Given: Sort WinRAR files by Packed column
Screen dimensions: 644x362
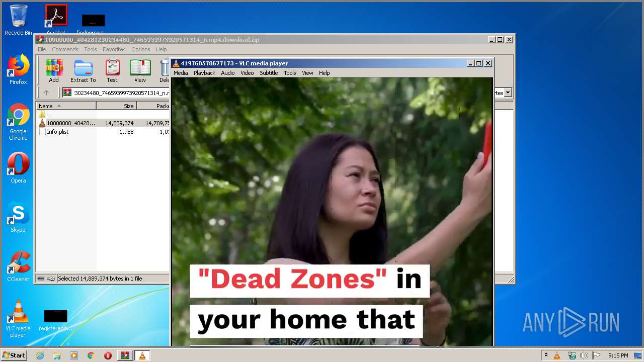Looking at the screenshot, I should [153, 106].
